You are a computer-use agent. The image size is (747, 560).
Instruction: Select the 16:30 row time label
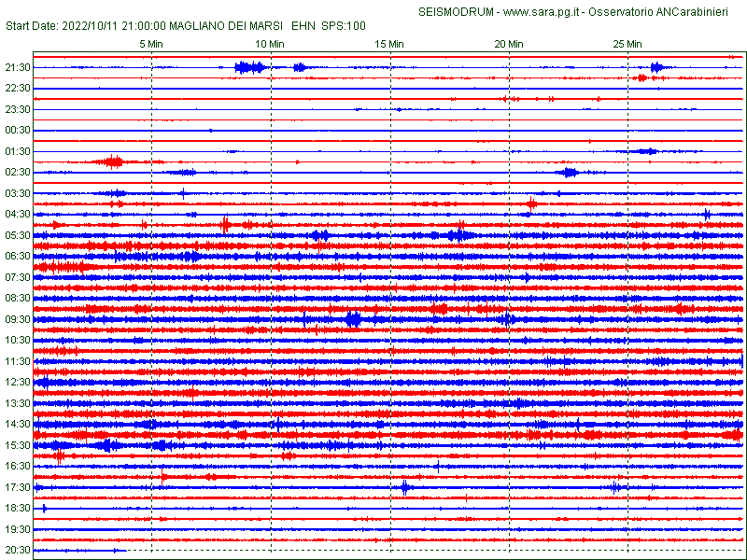(18, 466)
